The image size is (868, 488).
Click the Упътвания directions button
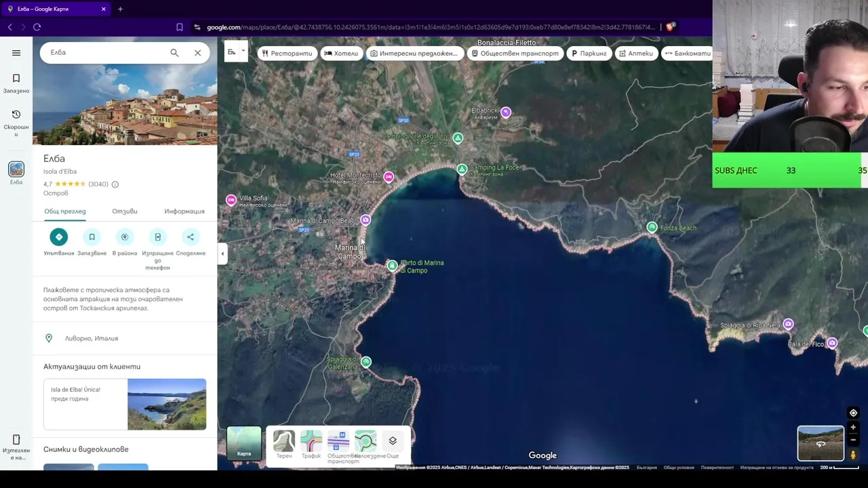[59, 237]
